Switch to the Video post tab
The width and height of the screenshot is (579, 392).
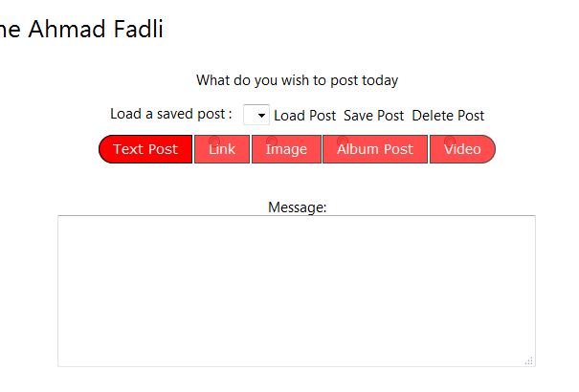coord(462,150)
